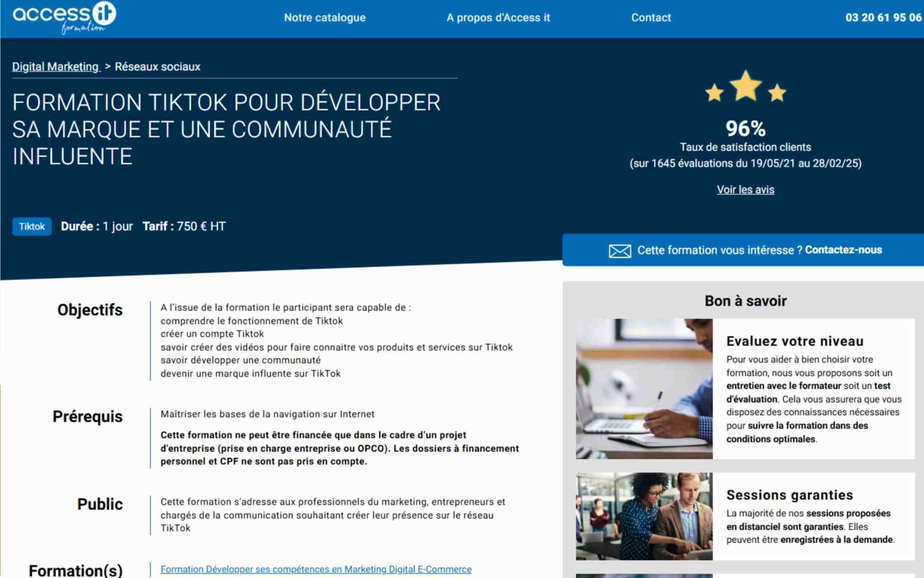Click the Prérequis section heading
Image resolution: width=924 pixels, height=578 pixels.
tap(88, 417)
